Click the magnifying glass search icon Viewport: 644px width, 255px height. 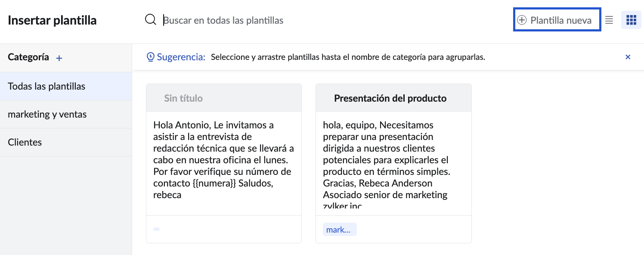tap(150, 20)
